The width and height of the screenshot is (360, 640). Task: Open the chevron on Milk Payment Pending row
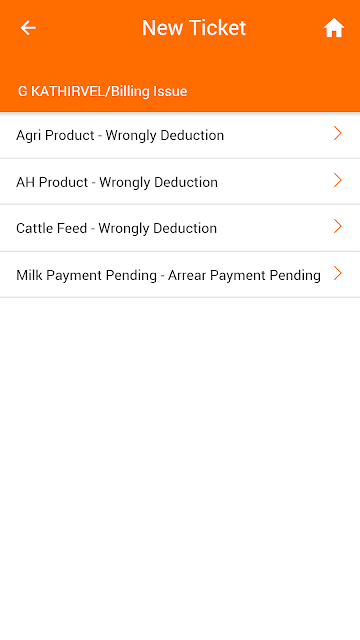pyautogui.click(x=337, y=273)
